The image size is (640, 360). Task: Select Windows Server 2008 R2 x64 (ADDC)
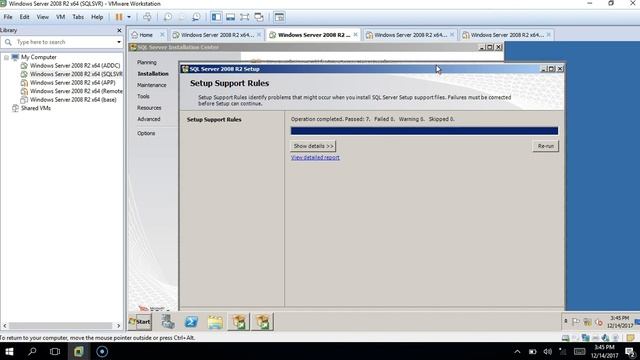[x=75, y=66]
